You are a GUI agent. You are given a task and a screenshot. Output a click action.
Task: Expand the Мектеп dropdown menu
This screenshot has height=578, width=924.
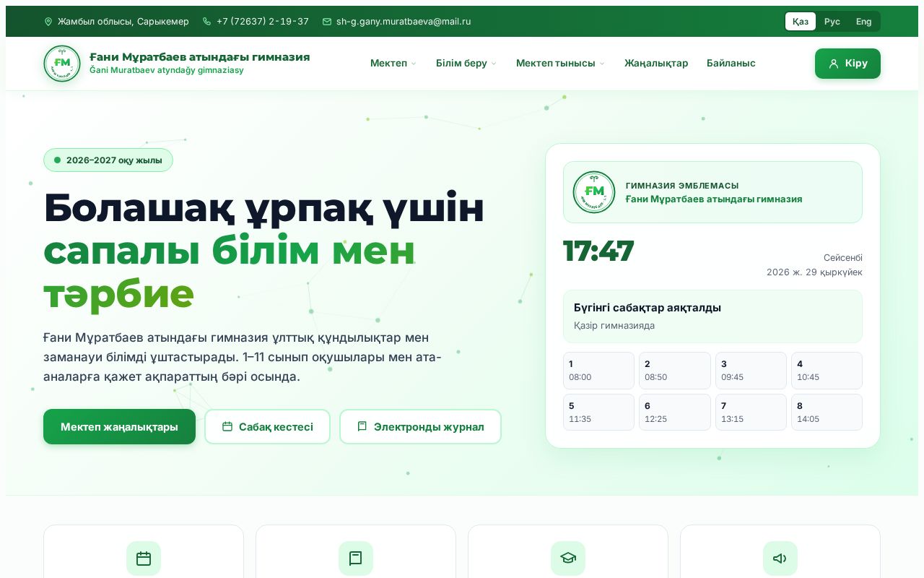[393, 64]
